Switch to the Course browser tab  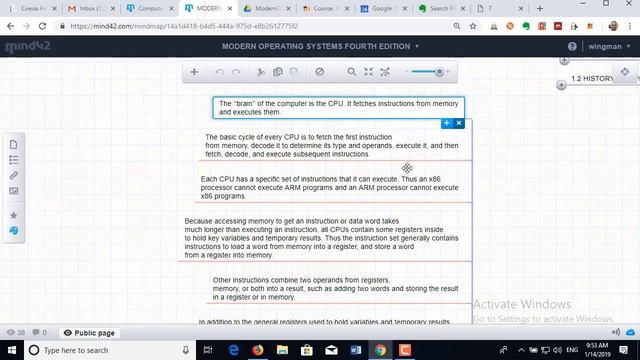[x=326, y=8]
